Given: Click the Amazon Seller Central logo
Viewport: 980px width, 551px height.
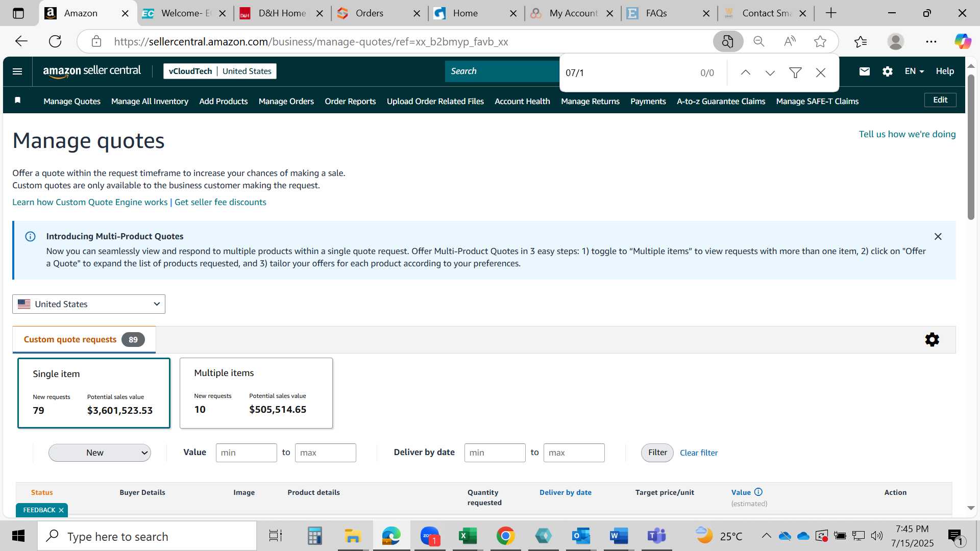Looking at the screenshot, I should pos(92,71).
